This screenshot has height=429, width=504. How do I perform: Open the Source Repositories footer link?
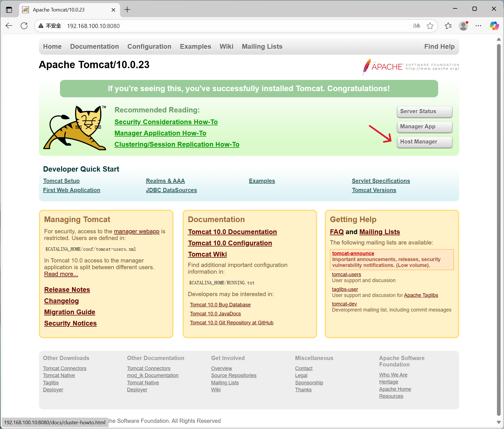pyautogui.click(x=234, y=375)
